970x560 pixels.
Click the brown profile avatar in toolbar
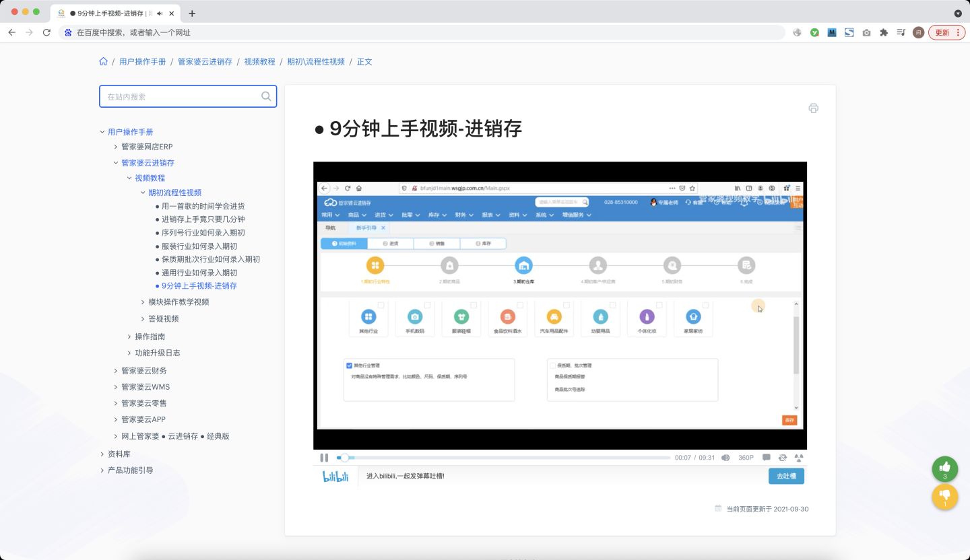pyautogui.click(x=918, y=32)
